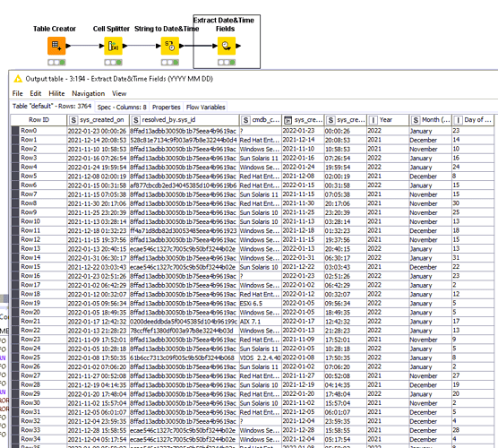Click the 'AIX 7.1' cell in Row21
498x448 pixels.
click(x=261, y=322)
